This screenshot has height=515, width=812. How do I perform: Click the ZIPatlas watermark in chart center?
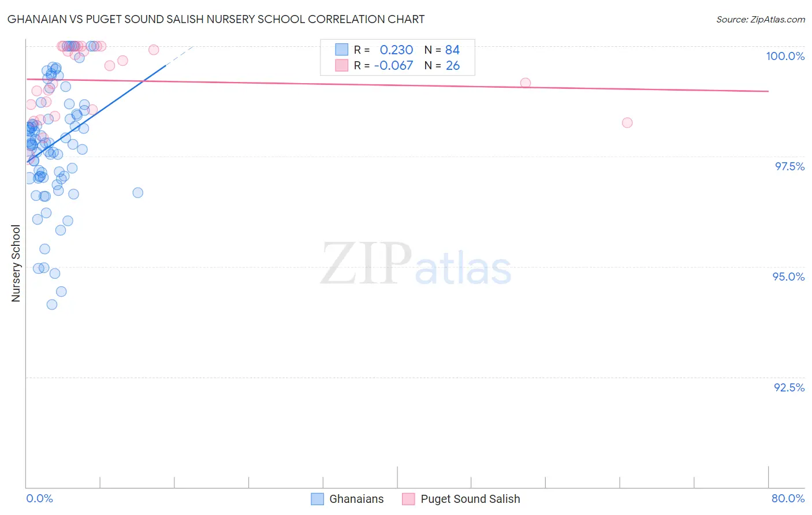coord(416,264)
